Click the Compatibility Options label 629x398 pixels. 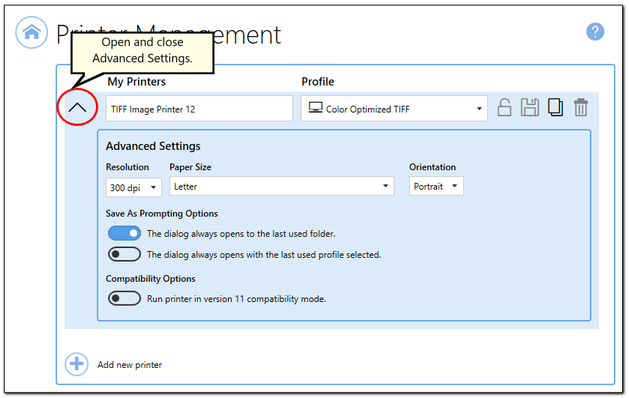[150, 278]
